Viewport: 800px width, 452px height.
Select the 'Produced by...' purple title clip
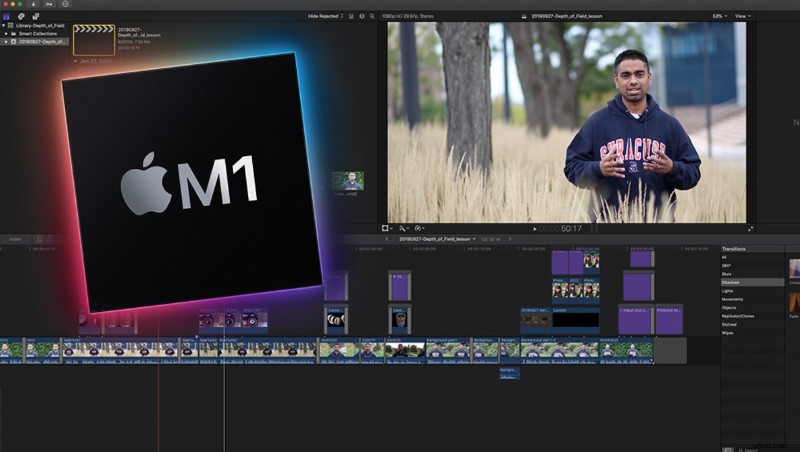click(x=669, y=320)
